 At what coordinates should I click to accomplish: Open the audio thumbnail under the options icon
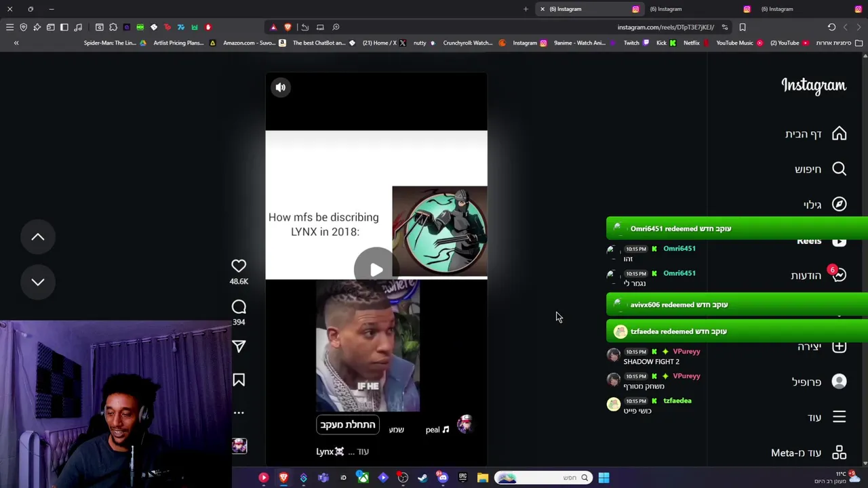239,445
